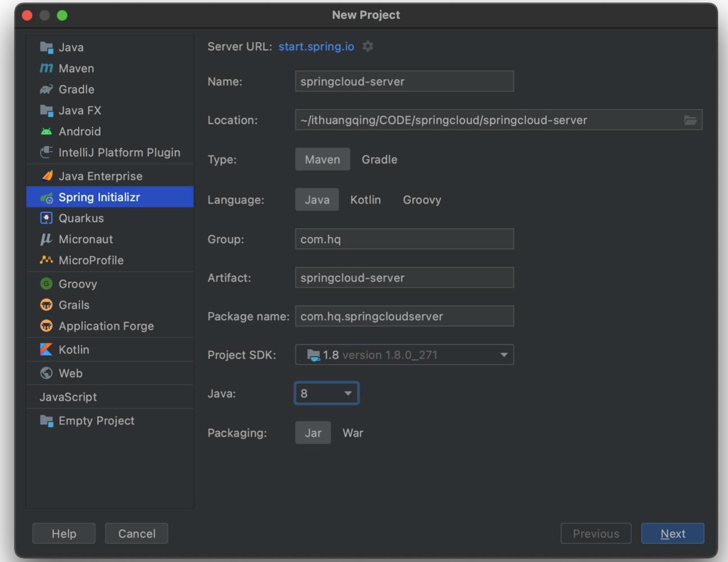The height and width of the screenshot is (562, 728).
Task: Select Gradle project type
Action: (379, 160)
